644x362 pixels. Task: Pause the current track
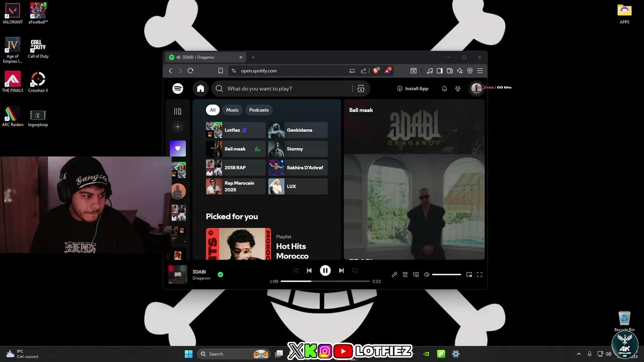[x=326, y=270]
